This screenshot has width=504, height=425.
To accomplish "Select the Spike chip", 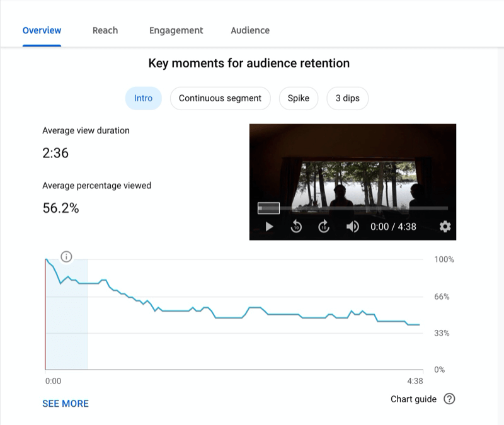I will (x=299, y=98).
